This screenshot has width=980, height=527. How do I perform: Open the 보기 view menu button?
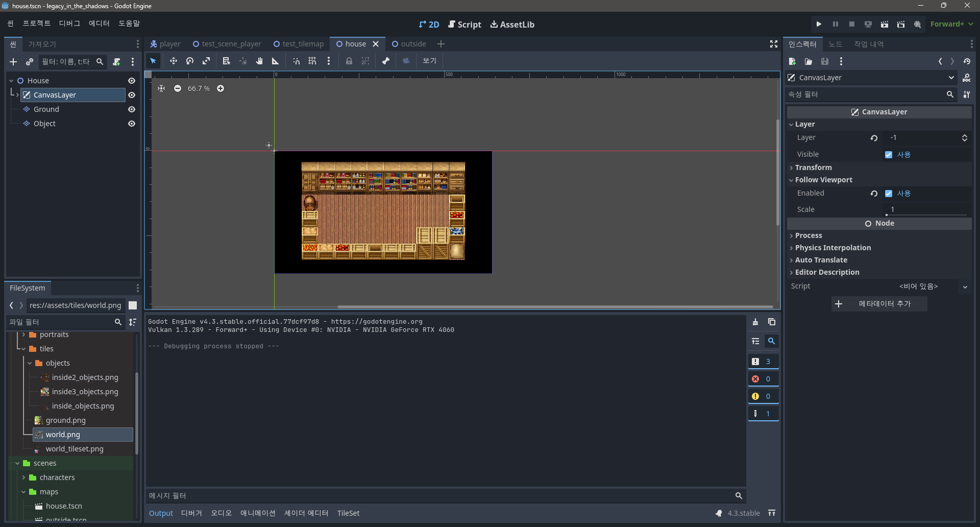(429, 61)
